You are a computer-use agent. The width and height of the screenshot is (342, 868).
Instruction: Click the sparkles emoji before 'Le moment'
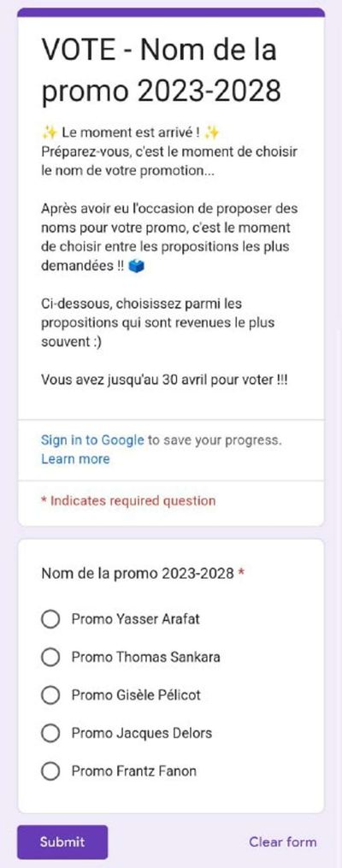(50, 133)
